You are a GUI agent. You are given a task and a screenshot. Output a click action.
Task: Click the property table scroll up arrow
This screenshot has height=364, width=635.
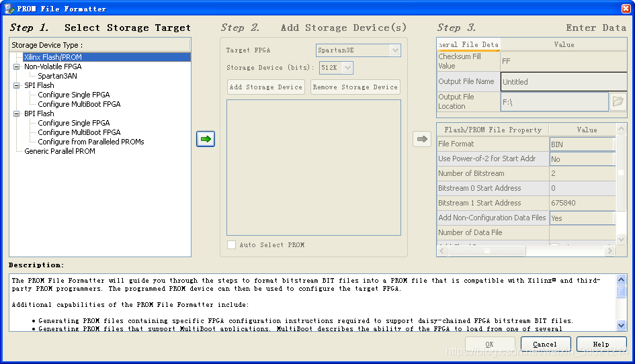coord(621,129)
